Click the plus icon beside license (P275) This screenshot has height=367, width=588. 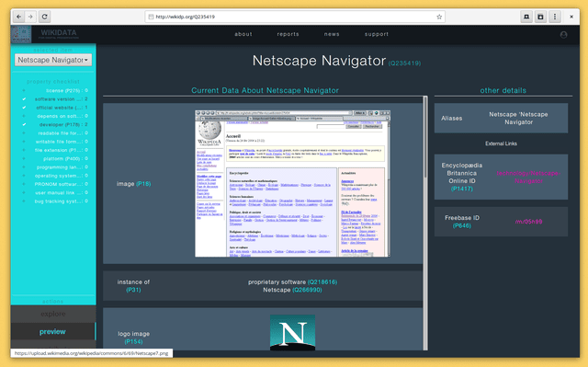(x=24, y=90)
